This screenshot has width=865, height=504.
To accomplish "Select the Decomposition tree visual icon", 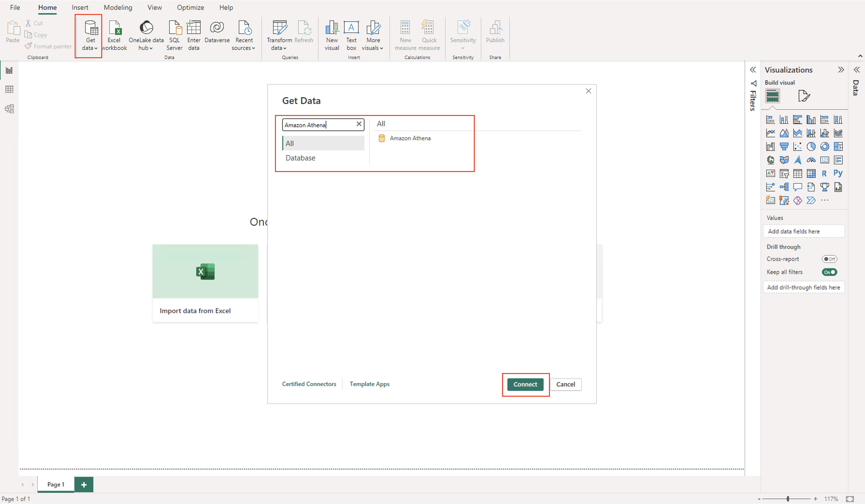I will 784,187.
